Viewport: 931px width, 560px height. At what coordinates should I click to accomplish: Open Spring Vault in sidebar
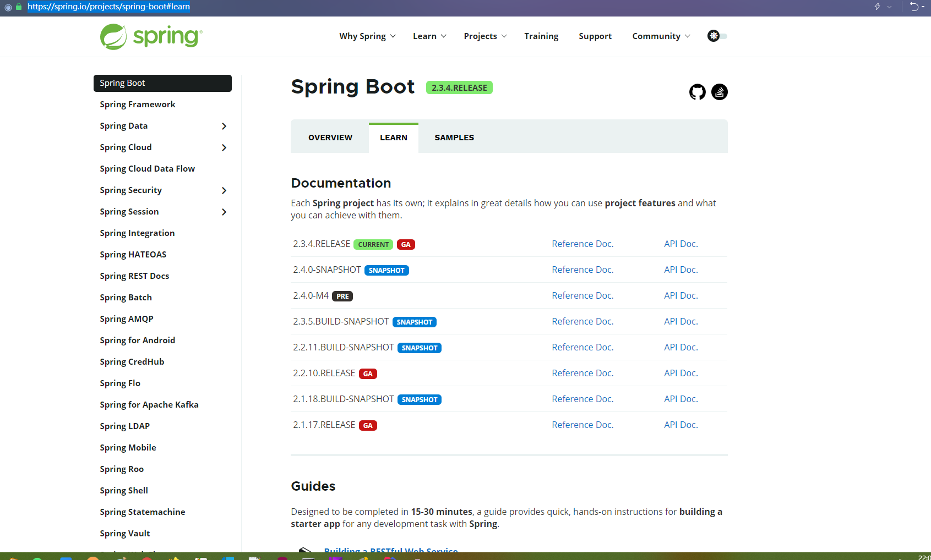click(x=125, y=534)
